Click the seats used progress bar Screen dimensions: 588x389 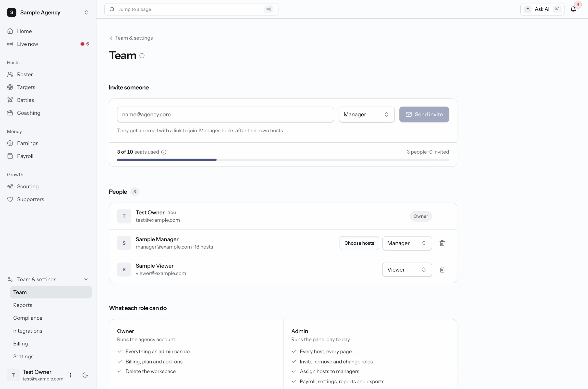[x=283, y=160]
